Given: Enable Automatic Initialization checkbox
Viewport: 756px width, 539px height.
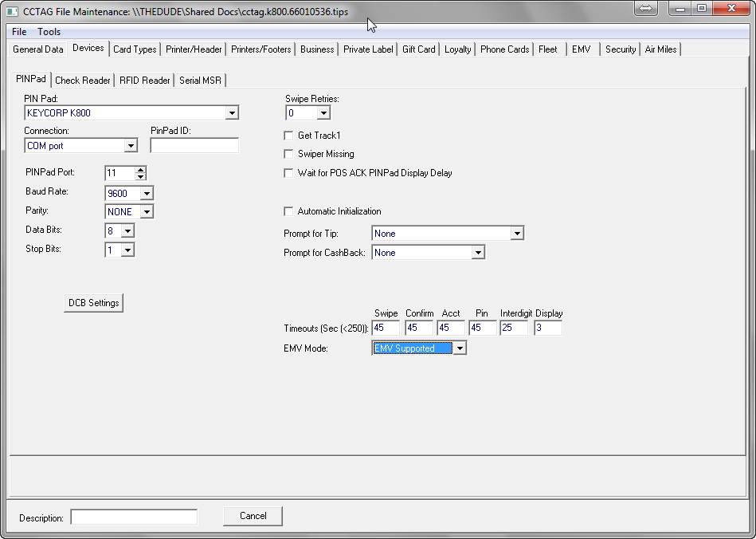Looking at the screenshot, I should click(289, 211).
